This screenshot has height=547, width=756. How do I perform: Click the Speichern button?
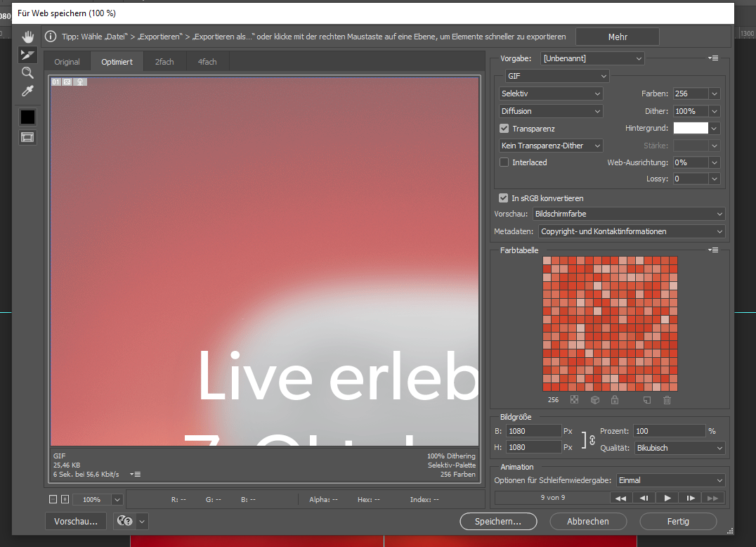(498, 521)
